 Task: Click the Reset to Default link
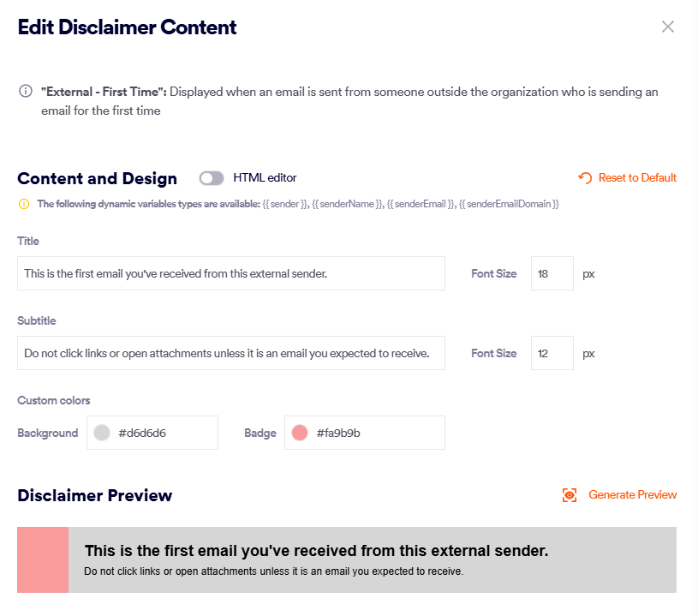637,178
